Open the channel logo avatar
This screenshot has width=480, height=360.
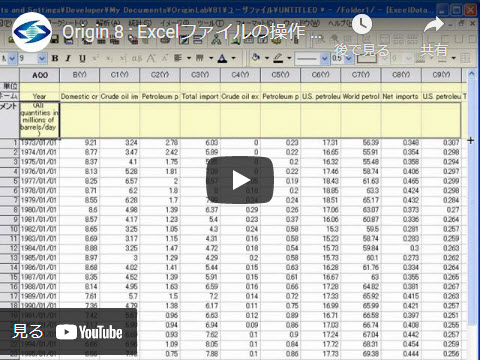coord(32,32)
